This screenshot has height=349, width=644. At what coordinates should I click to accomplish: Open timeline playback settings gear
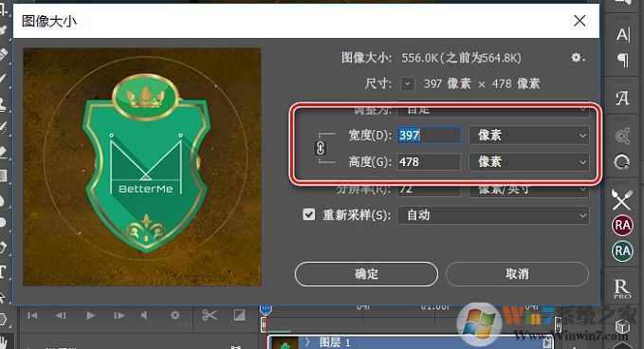(x=175, y=315)
